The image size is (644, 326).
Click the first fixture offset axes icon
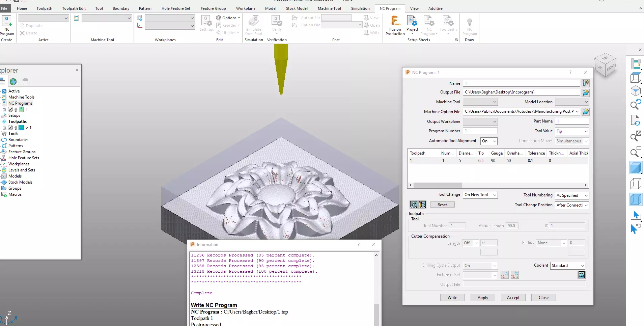click(505, 275)
